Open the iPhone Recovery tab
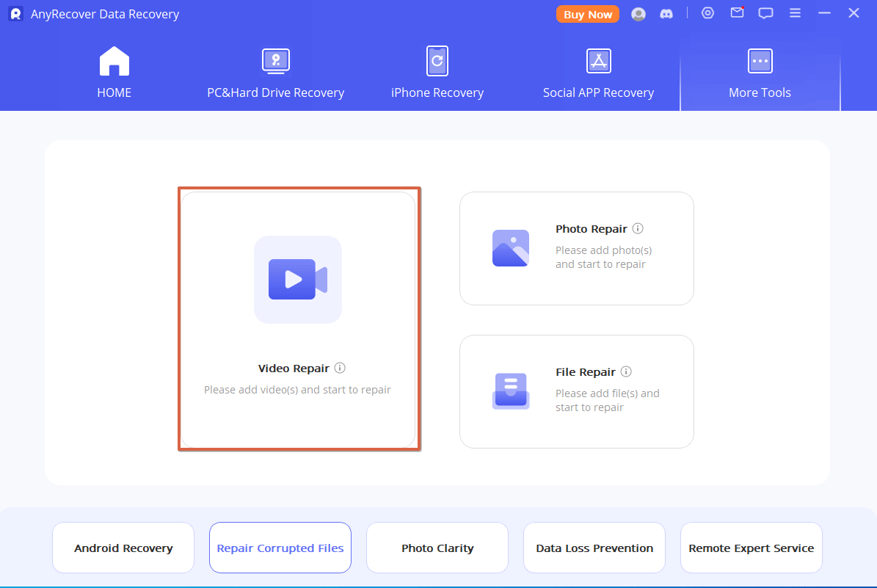The width and height of the screenshot is (877, 588). pos(437,73)
